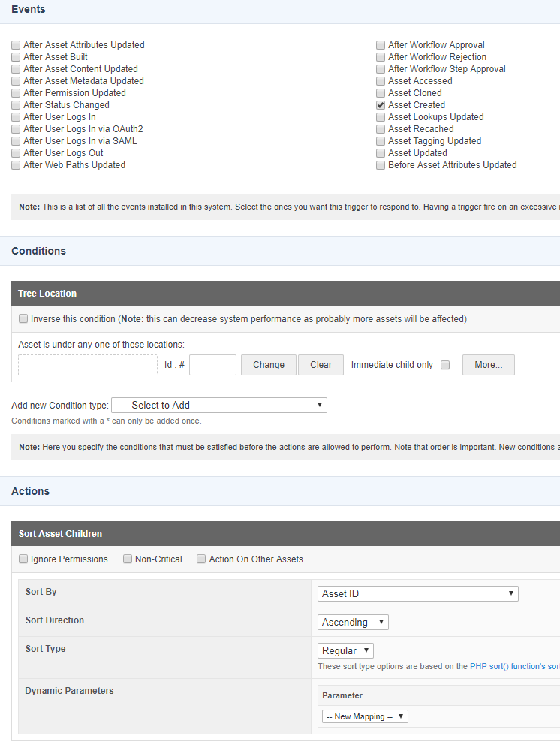Open the Sort By dropdown
Viewport: 560px width, 754px height.
pos(417,594)
